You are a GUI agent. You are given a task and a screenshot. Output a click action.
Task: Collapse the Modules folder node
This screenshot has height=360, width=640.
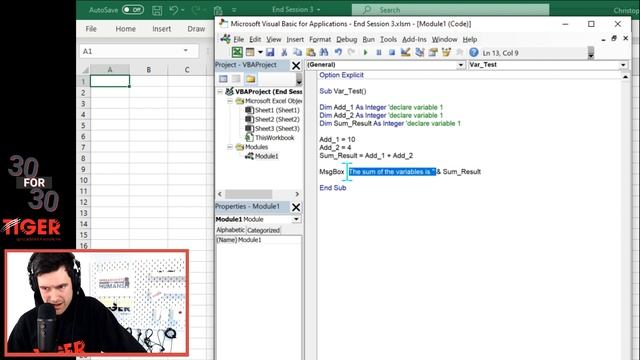pyautogui.click(x=230, y=147)
